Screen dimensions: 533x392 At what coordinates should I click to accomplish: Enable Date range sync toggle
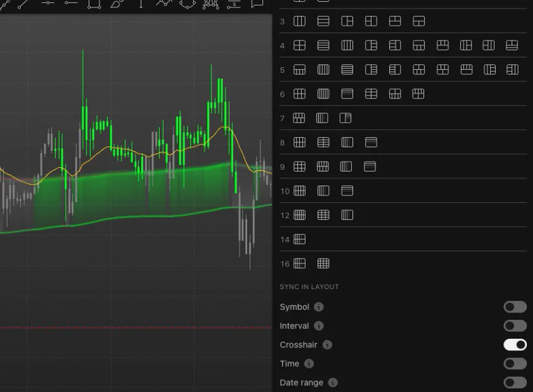click(515, 382)
